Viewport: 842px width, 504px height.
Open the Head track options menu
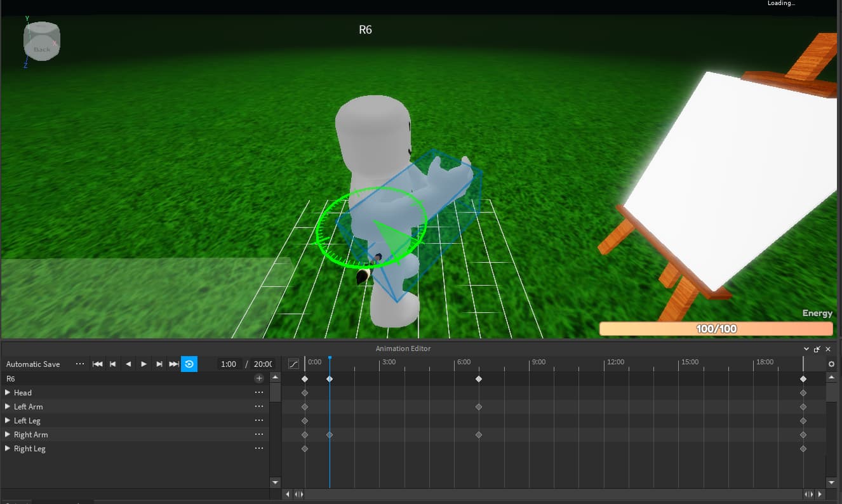click(259, 392)
